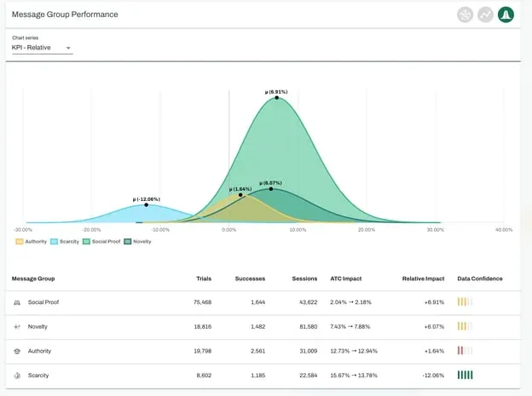Click the 2.04% → 2.18% ATC impact
The height and width of the screenshot is (396, 532).
click(350, 302)
